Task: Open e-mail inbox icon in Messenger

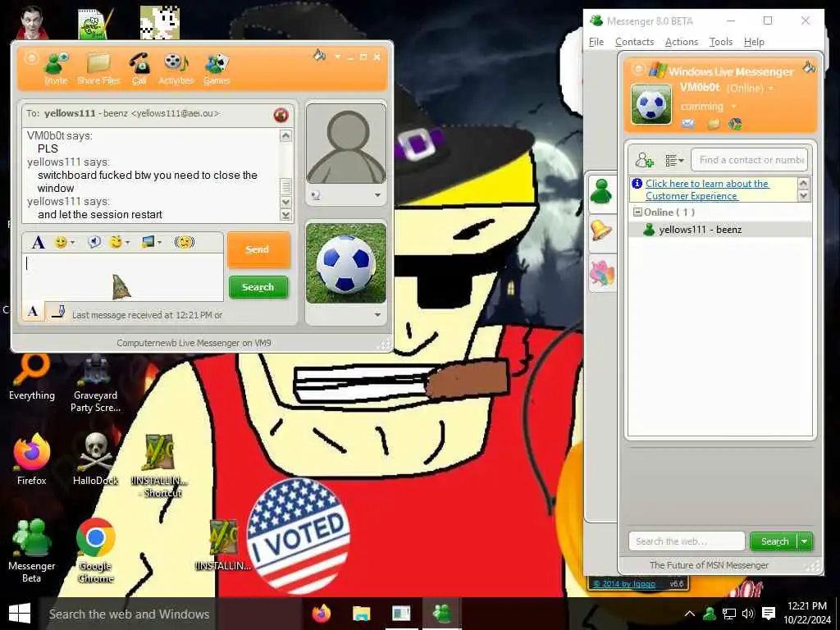Action: pyautogui.click(x=688, y=125)
